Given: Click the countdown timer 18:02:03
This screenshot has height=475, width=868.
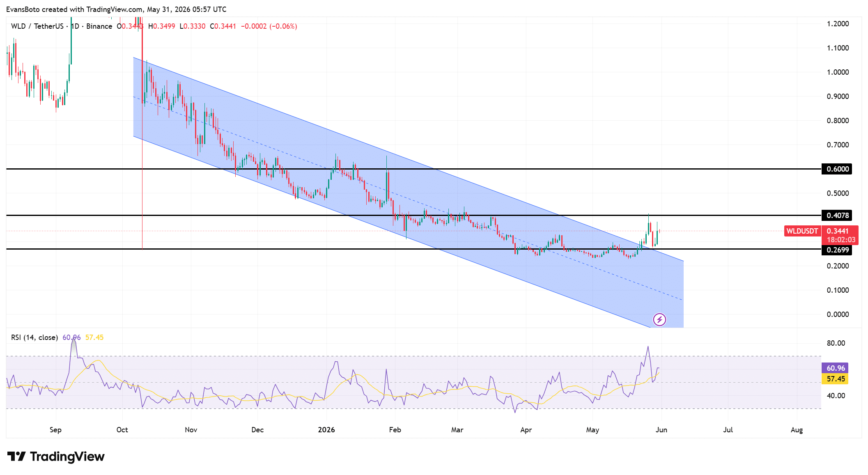Looking at the screenshot, I should [841, 240].
